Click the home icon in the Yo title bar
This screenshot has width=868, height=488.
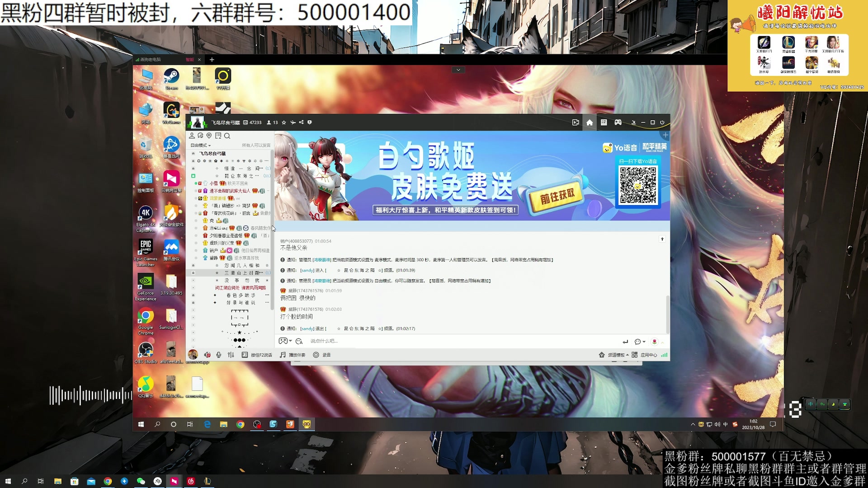[589, 122]
